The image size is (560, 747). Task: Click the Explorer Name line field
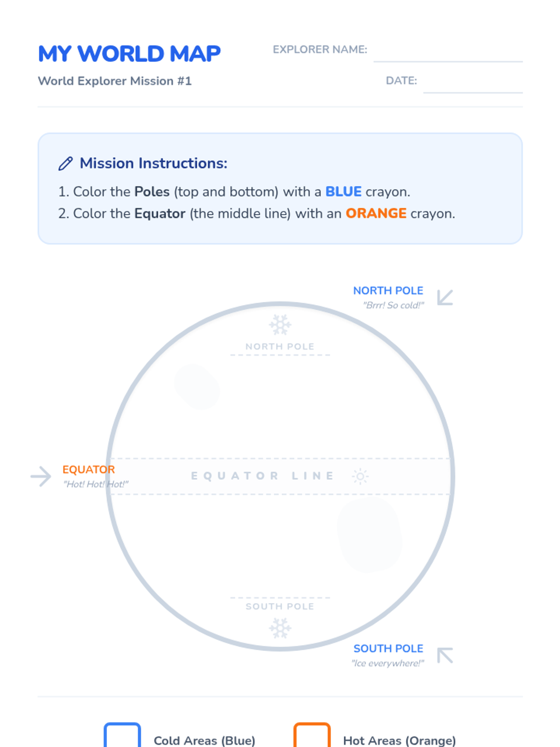(x=448, y=52)
